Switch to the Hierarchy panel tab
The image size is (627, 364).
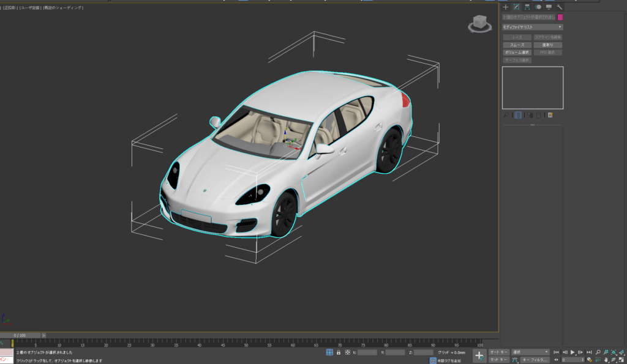coord(527,7)
